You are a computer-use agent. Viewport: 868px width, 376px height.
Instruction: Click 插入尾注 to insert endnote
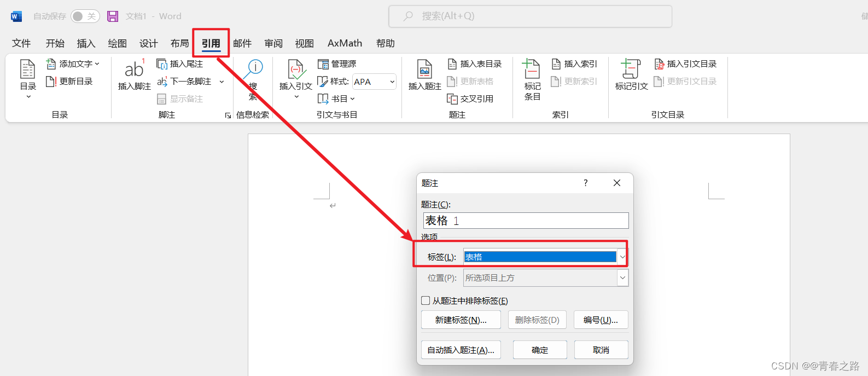coord(180,64)
